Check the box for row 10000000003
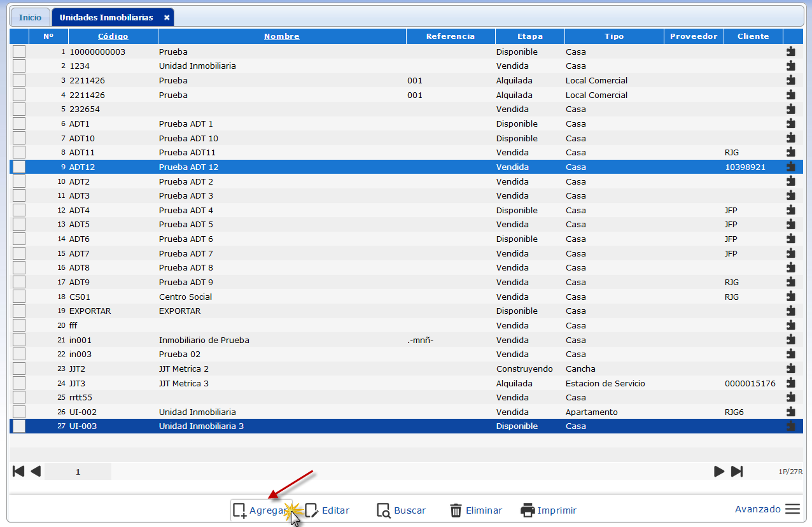Image resolution: width=812 pixels, height=527 pixels. (19, 52)
